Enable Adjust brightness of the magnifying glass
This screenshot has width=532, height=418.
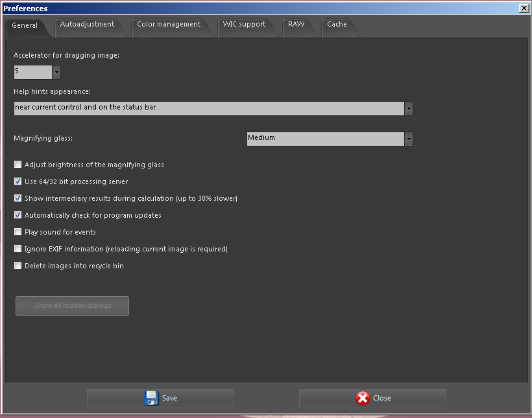click(18, 165)
